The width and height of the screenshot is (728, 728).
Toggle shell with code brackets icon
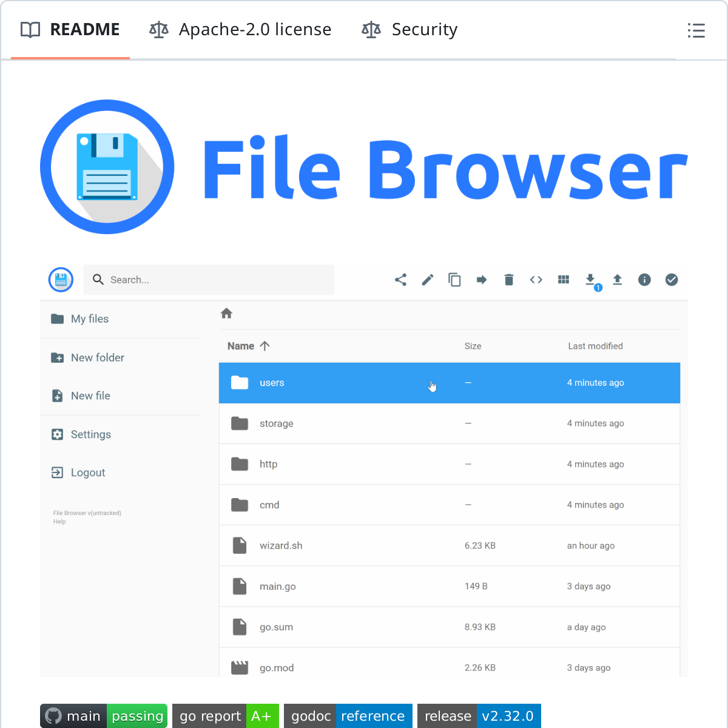point(536,280)
